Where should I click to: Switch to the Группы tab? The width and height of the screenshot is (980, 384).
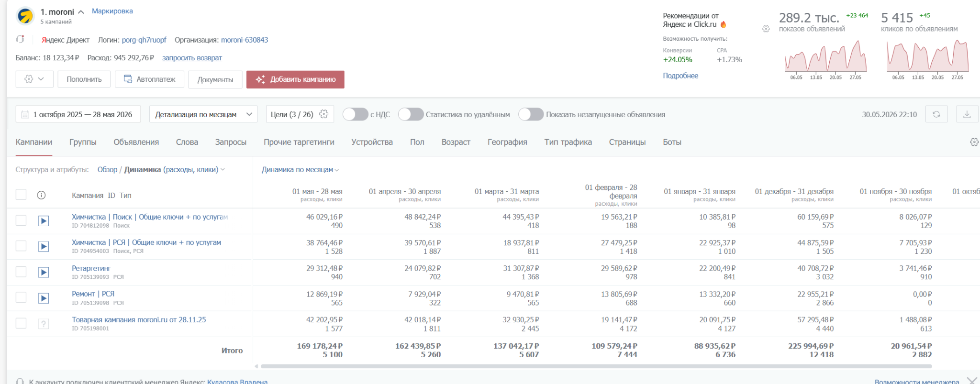pos(83,142)
